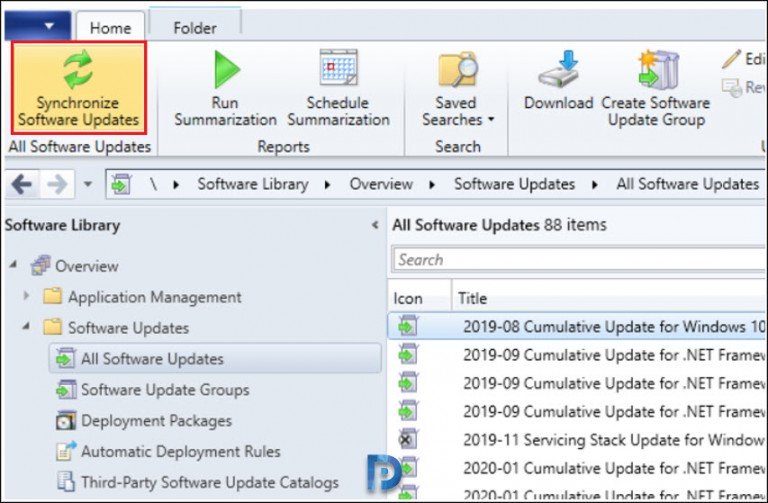Open the blue application menu dropdown
This screenshot has height=503, width=768.
coord(38,25)
